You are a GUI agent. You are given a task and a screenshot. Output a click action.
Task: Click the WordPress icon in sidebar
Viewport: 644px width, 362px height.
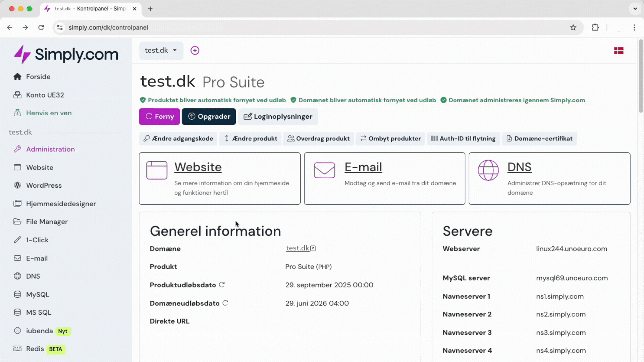click(x=17, y=185)
